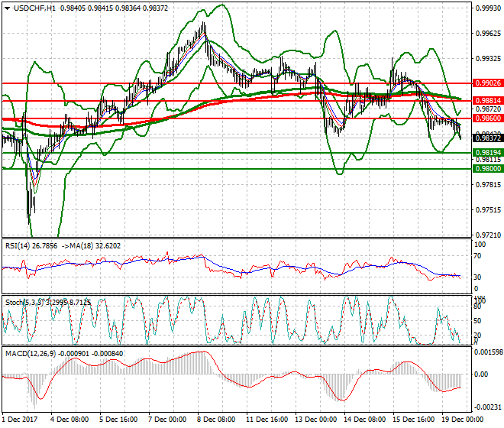Image resolution: width=504 pixels, height=428 pixels.
Task: Select the 13 Dec 00:00 time axis label
Action: click(315, 420)
